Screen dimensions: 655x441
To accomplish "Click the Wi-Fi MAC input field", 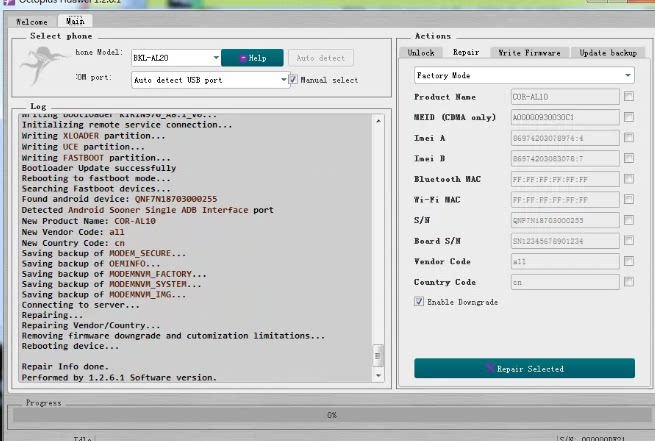I will point(565,200).
